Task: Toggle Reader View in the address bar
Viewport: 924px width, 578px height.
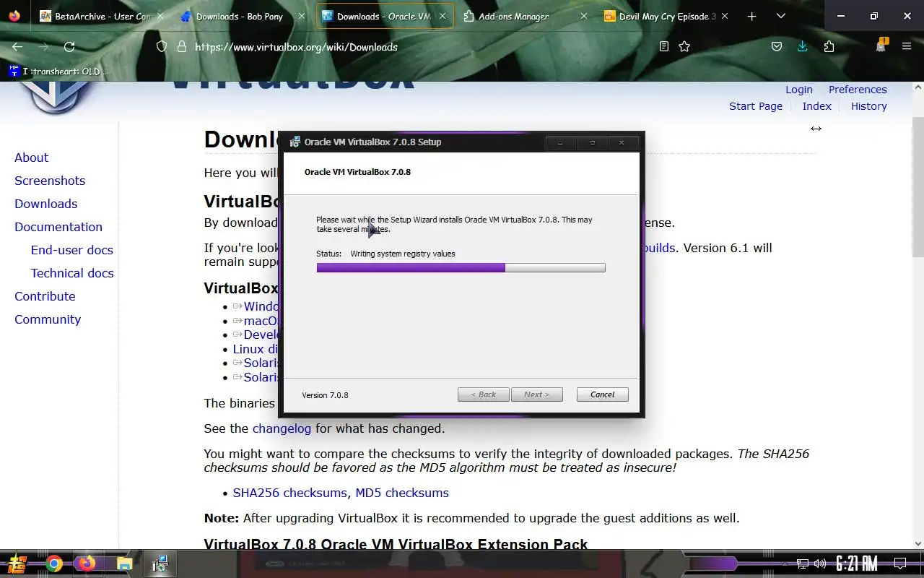Action: 664,46
